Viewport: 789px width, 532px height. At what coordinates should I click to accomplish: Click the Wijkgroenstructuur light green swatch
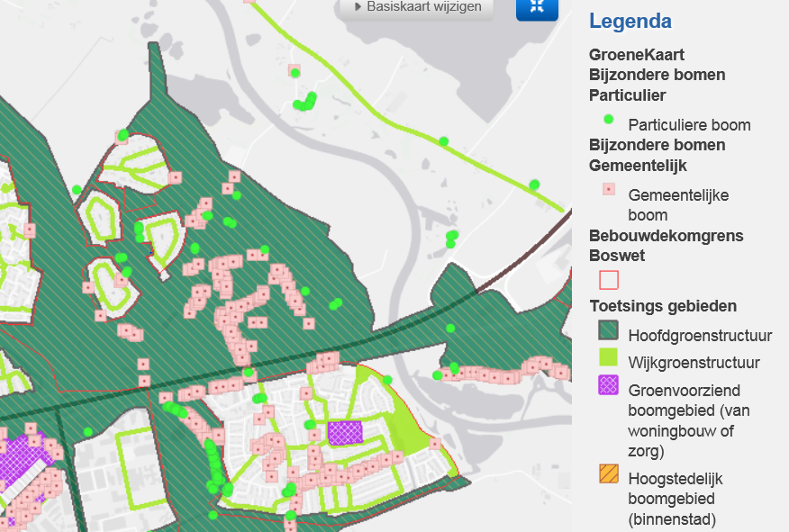tap(608, 357)
